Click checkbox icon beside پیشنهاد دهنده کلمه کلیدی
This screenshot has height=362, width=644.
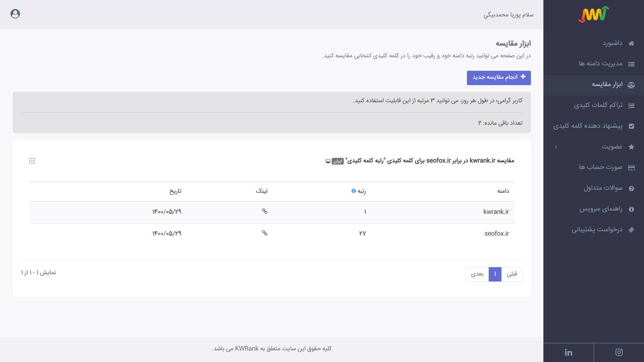631,126
